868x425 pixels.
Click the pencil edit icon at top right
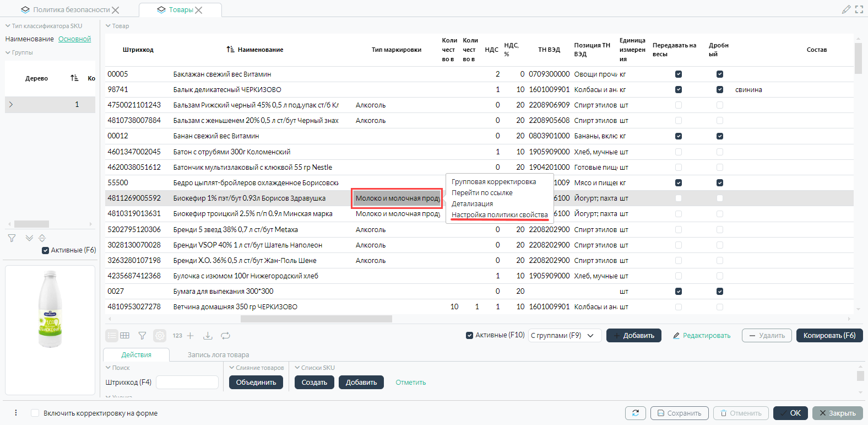(x=847, y=9)
